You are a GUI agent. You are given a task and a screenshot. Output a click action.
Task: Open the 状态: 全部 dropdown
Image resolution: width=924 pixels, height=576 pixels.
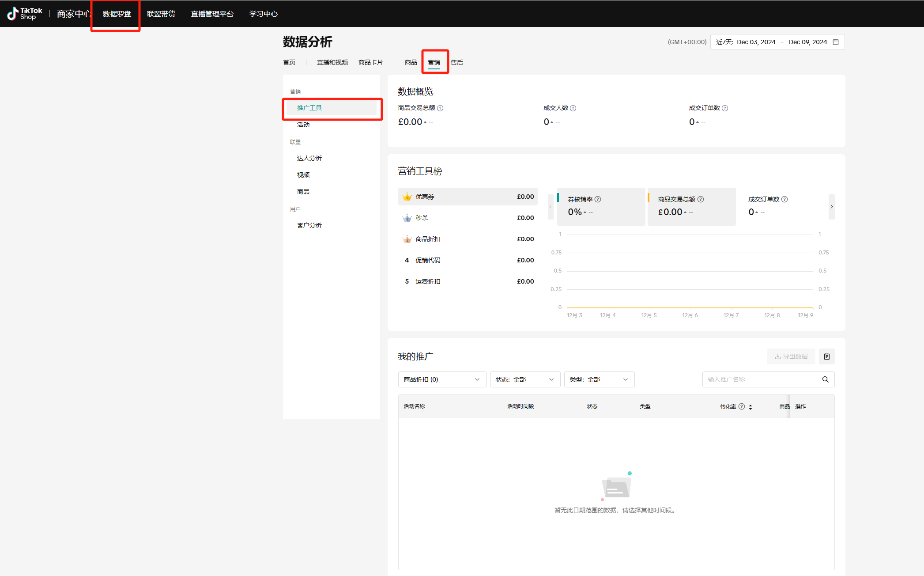pyautogui.click(x=524, y=379)
